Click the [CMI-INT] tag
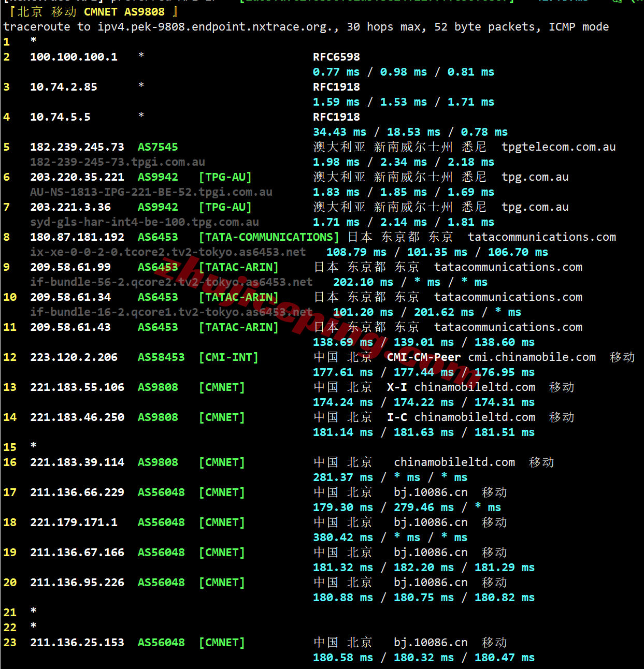Viewport: 644px width, 669px height. click(x=228, y=357)
